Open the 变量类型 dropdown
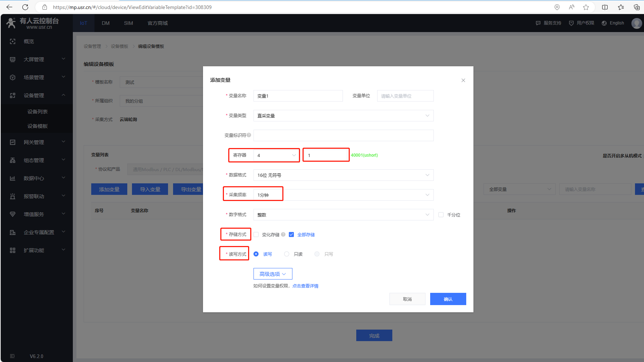The image size is (644, 362). pos(343,116)
